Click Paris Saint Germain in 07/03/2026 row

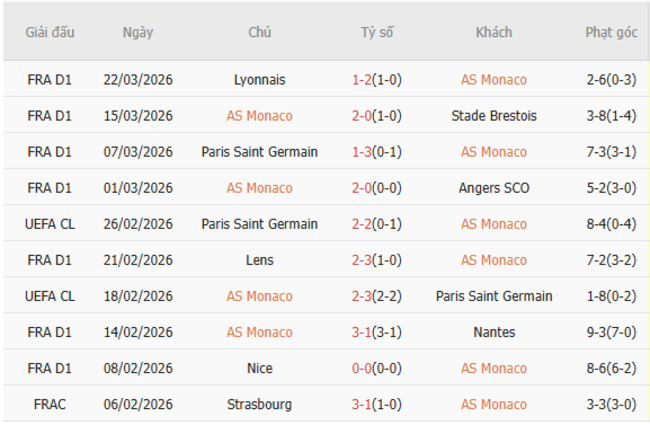259,152
